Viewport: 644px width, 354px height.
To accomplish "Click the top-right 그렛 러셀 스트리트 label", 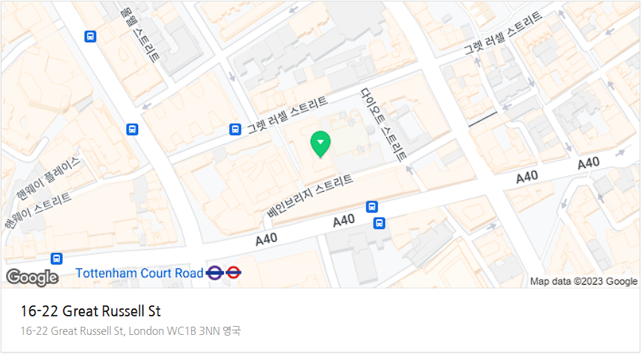I will [x=503, y=33].
